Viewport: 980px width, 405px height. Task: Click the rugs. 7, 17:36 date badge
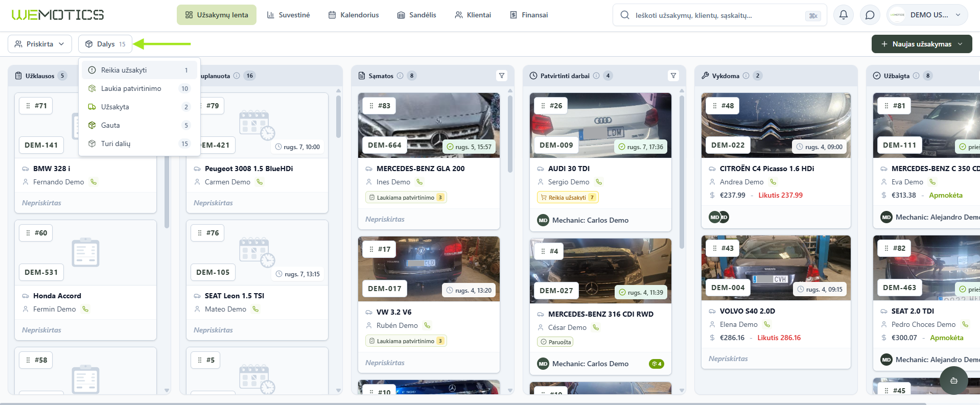click(x=641, y=147)
